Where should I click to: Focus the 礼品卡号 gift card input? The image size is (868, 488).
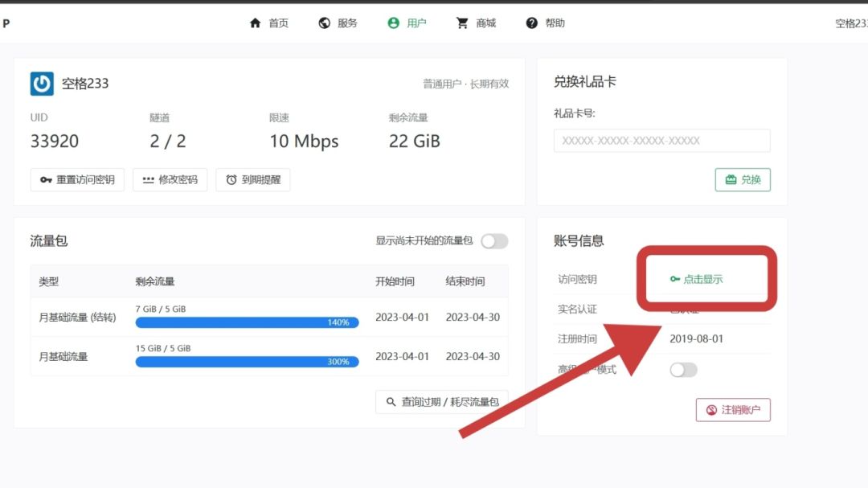point(662,141)
